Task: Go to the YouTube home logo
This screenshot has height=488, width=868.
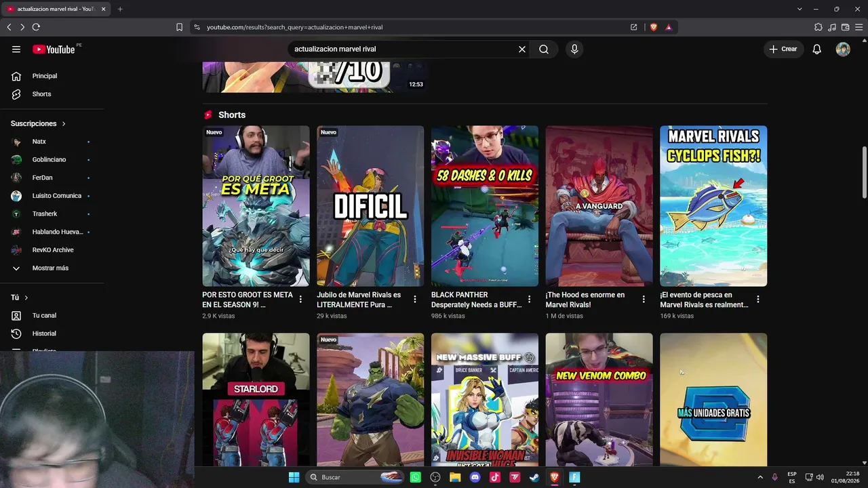Action: coord(54,49)
